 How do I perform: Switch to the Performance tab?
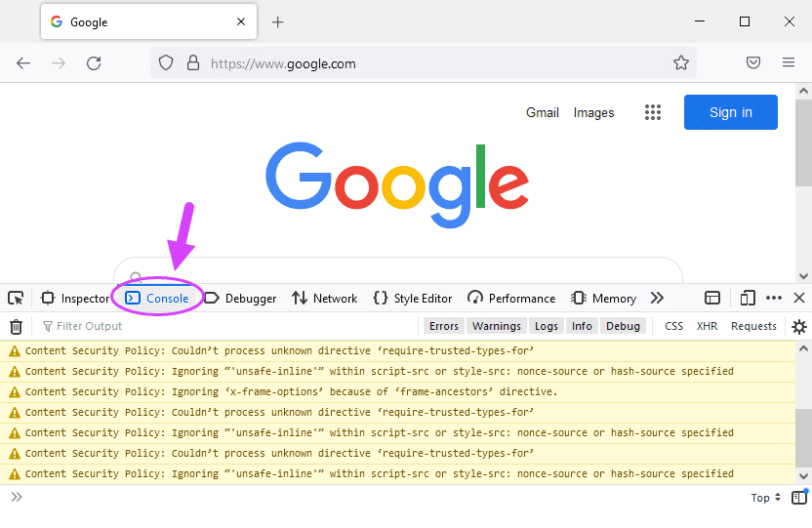pos(511,299)
